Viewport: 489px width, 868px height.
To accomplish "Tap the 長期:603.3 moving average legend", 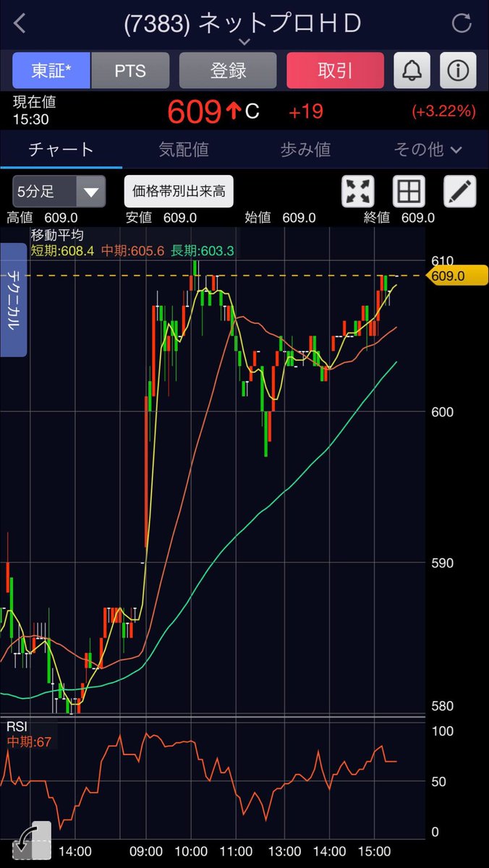I will (x=203, y=250).
